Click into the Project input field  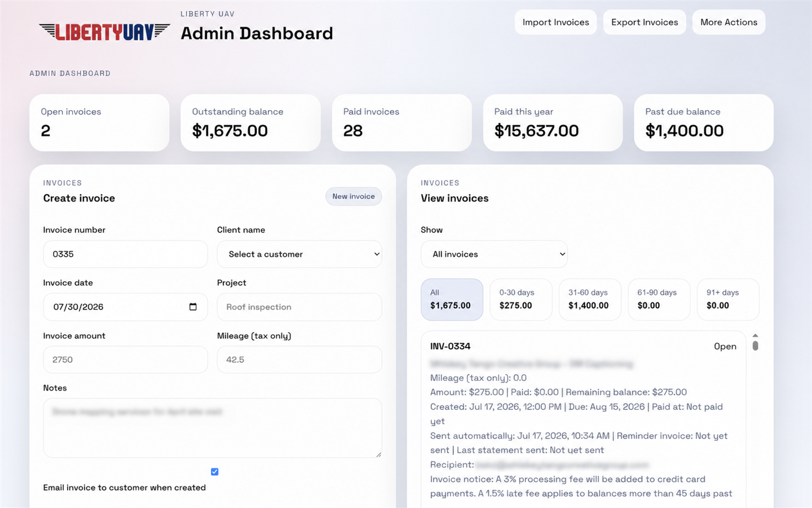tap(299, 307)
